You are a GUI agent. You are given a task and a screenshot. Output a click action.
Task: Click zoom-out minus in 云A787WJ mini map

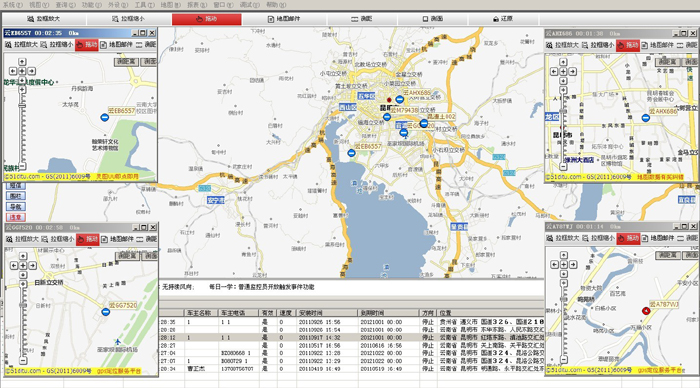[x=564, y=359]
